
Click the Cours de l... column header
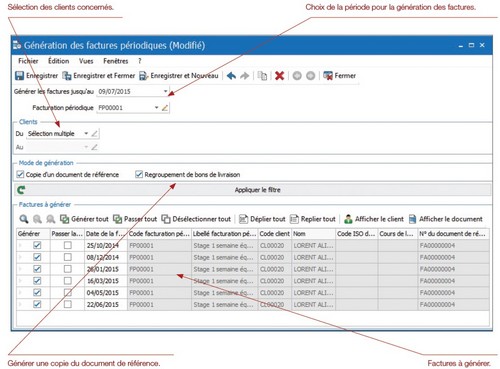pyautogui.click(x=398, y=234)
